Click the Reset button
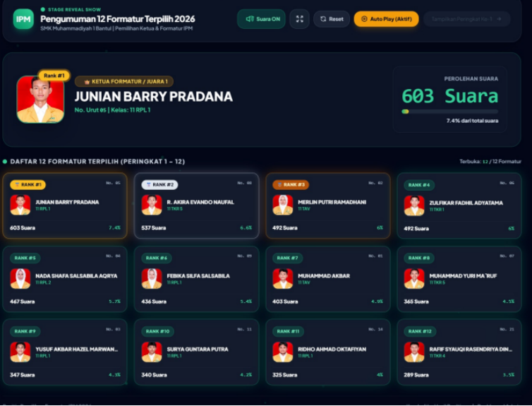The width and height of the screenshot is (532, 406). click(x=332, y=19)
